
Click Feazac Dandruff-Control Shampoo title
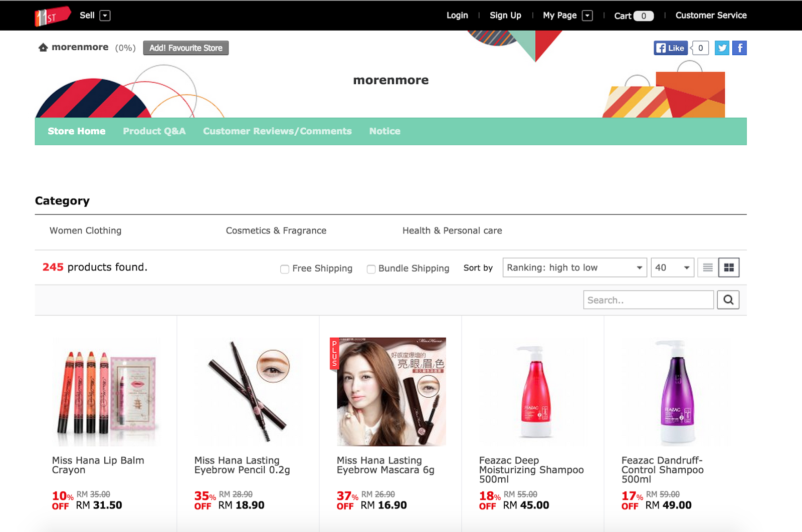point(663,470)
